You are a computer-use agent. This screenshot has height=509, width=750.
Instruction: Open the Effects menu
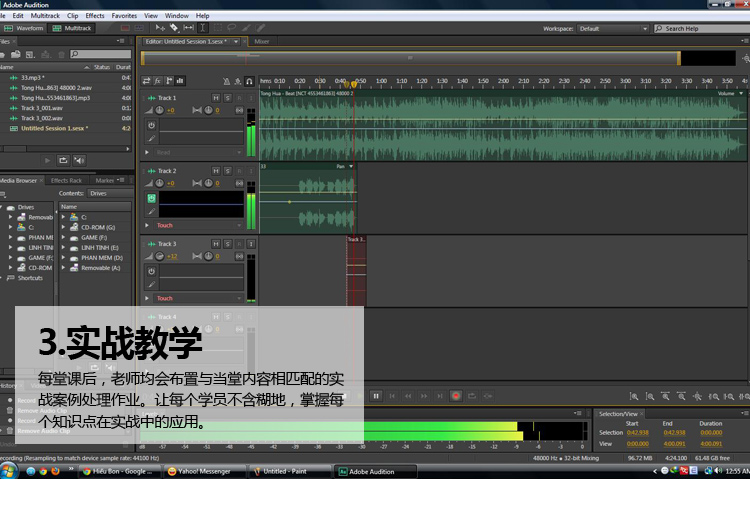point(95,16)
